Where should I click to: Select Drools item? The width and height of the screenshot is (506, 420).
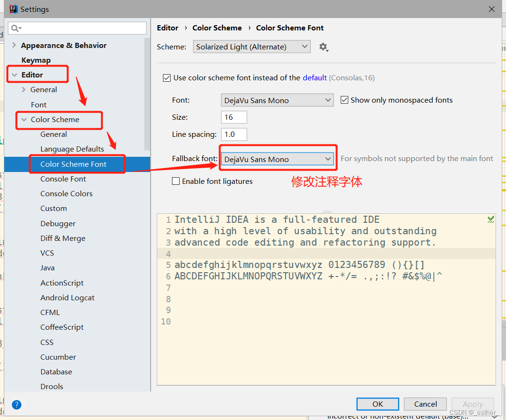[52, 386]
